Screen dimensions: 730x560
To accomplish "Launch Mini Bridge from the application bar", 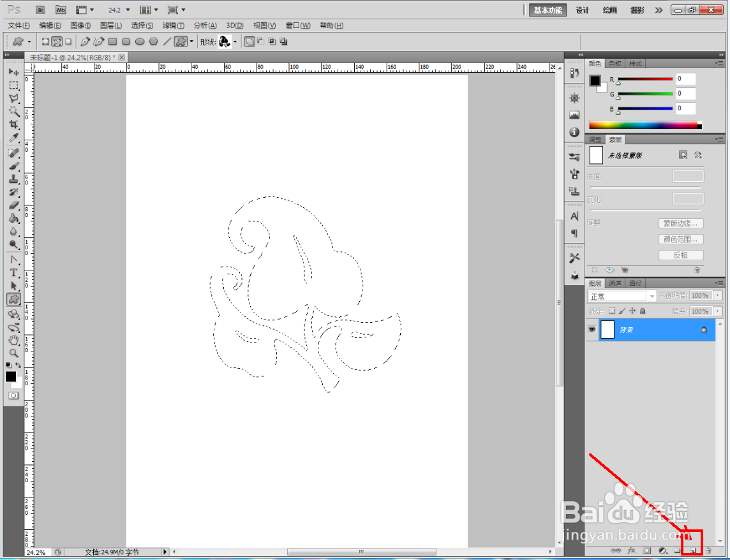I will 61,10.
